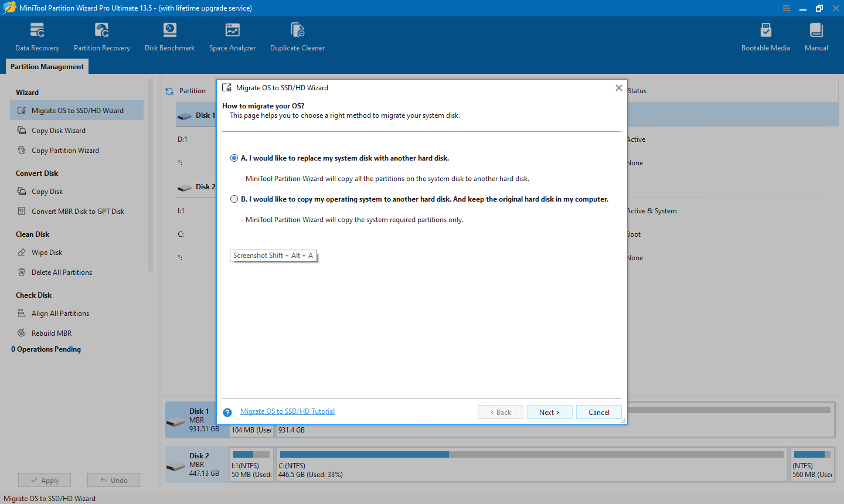Open the Disk Benchmark tool
The height and width of the screenshot is (504, 844).
[169, 35]
